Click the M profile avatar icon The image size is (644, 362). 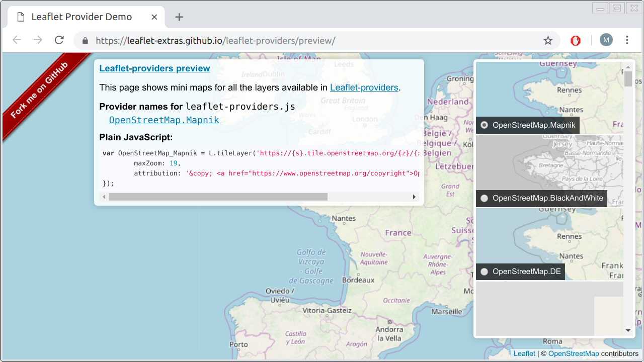coord(606,40)
